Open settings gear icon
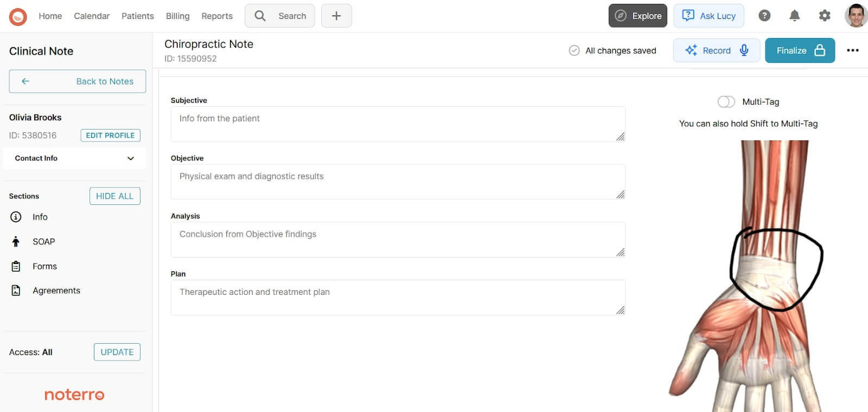The height and width of the screenshot is (412, 868). pos(825,16)
